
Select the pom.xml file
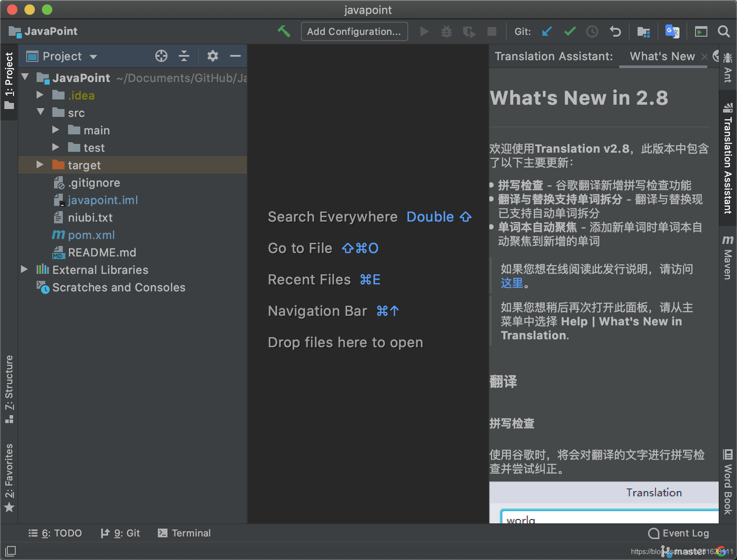pyautogui.click(x=91, y=235)
